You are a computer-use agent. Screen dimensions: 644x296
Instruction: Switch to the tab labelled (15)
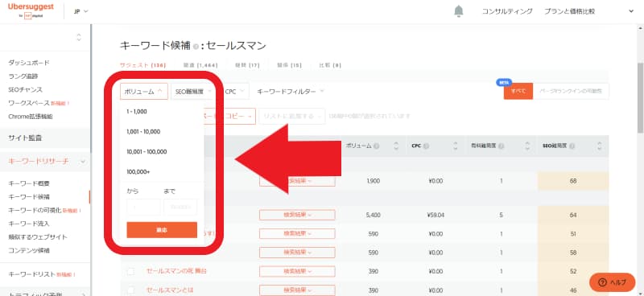[290, 65]
